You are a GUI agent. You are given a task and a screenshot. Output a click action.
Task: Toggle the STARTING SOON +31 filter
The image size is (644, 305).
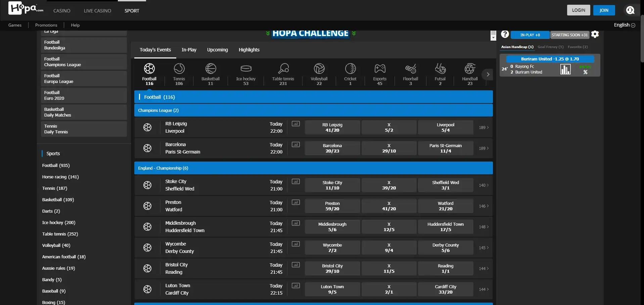click(x=569, y=35)
